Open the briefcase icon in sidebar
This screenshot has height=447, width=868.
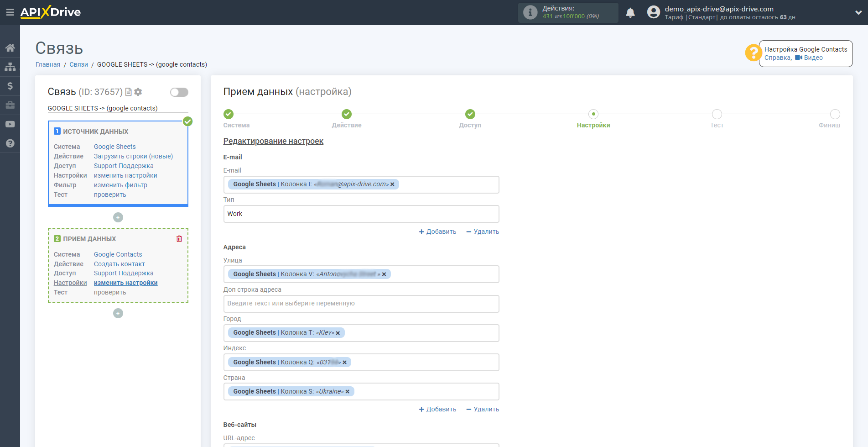pyautogui.click(x=10, y=105)
